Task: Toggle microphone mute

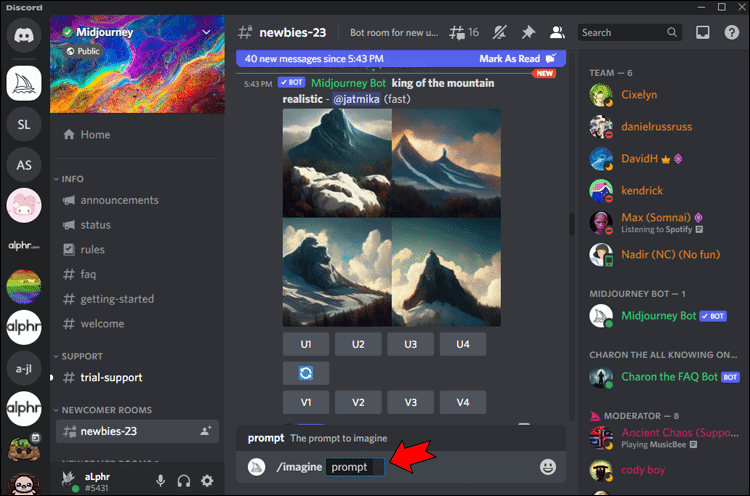Action: coord(161,480)
